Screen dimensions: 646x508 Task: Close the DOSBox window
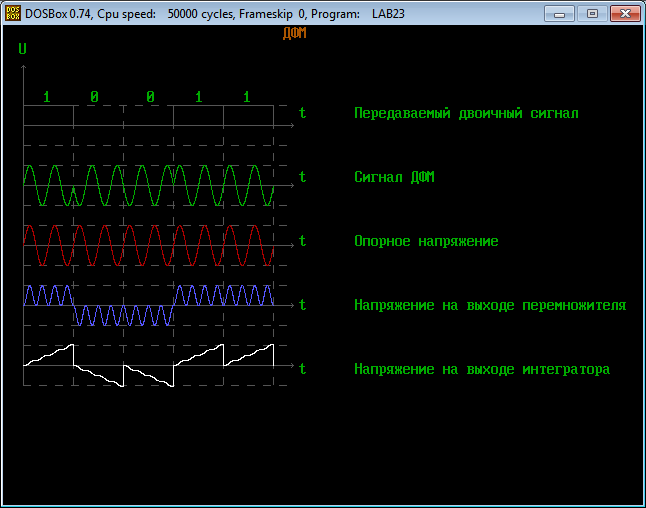pyautogui.click(x=625, y=14)
